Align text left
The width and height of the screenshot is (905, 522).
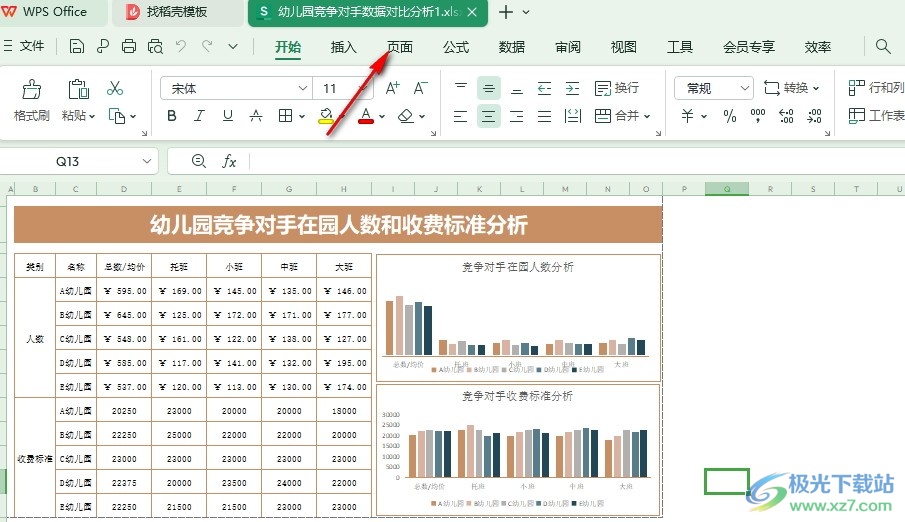tap(461, 116)
